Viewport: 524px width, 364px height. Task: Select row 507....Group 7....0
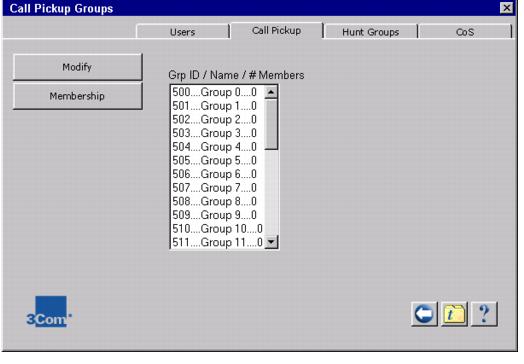pos(217,188)
